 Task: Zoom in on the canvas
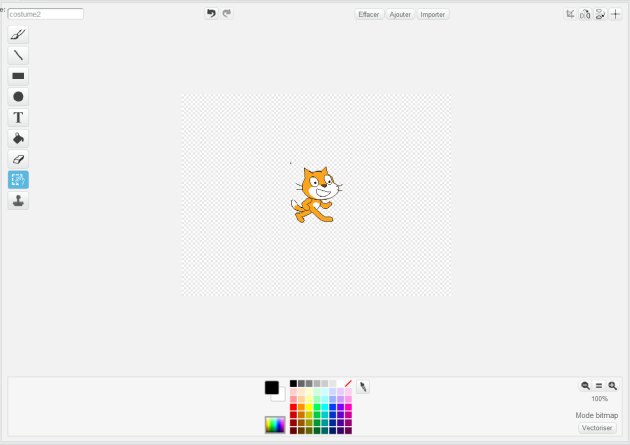(613, 386)
